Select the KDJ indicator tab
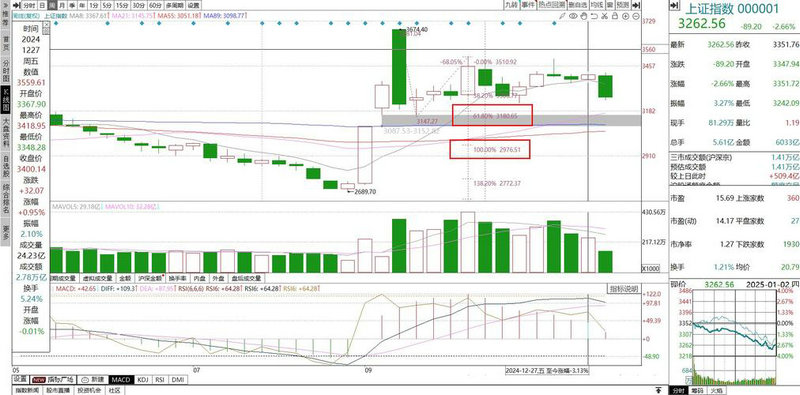The image size is (800, 395). pos(142,380)
